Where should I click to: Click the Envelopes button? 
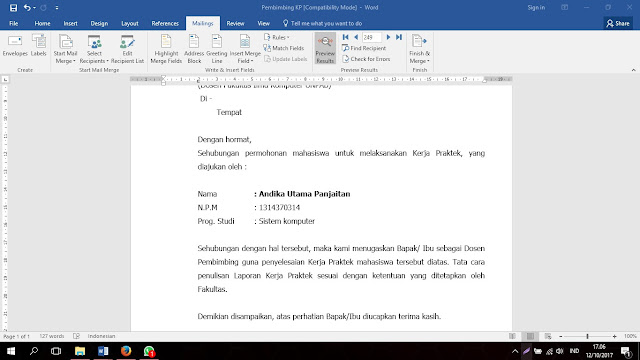coord(15,46)
